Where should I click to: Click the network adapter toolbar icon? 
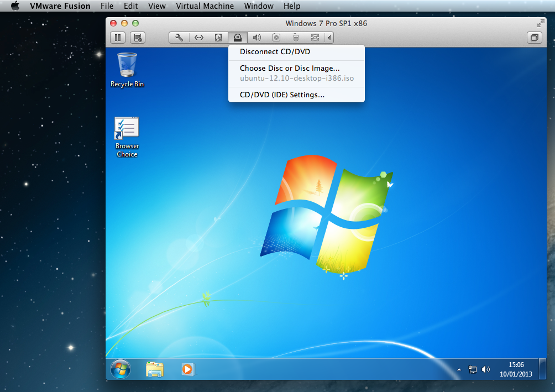[x=199, y=38]
